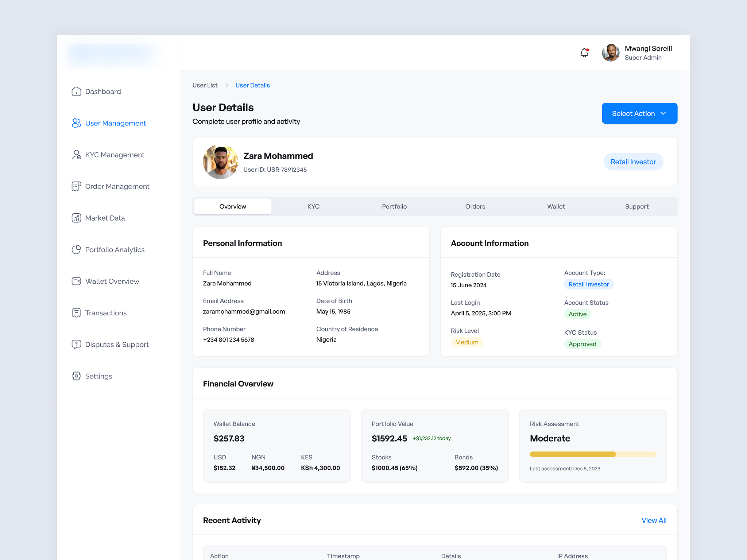Click the Order Management icon
747x560 pixels.
point(76,186)
